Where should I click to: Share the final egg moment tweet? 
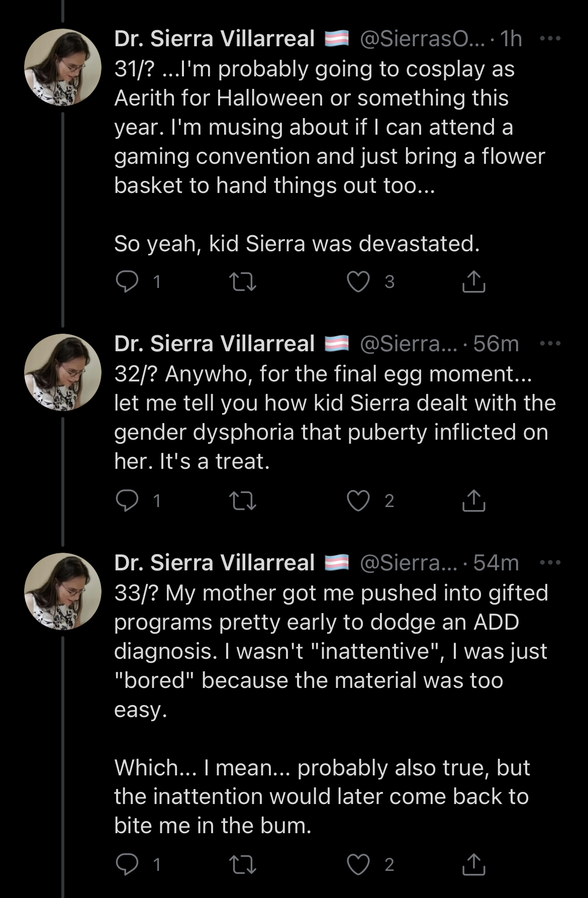pos(473,501)
